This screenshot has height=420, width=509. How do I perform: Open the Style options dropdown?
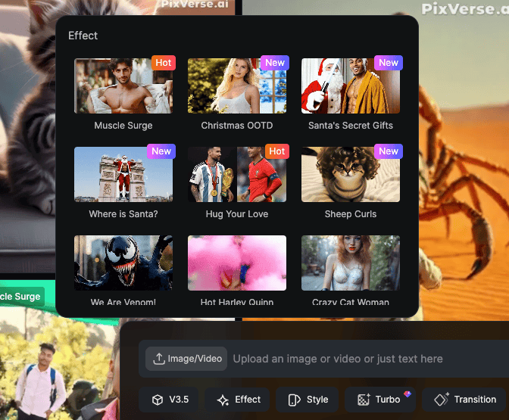307,400
